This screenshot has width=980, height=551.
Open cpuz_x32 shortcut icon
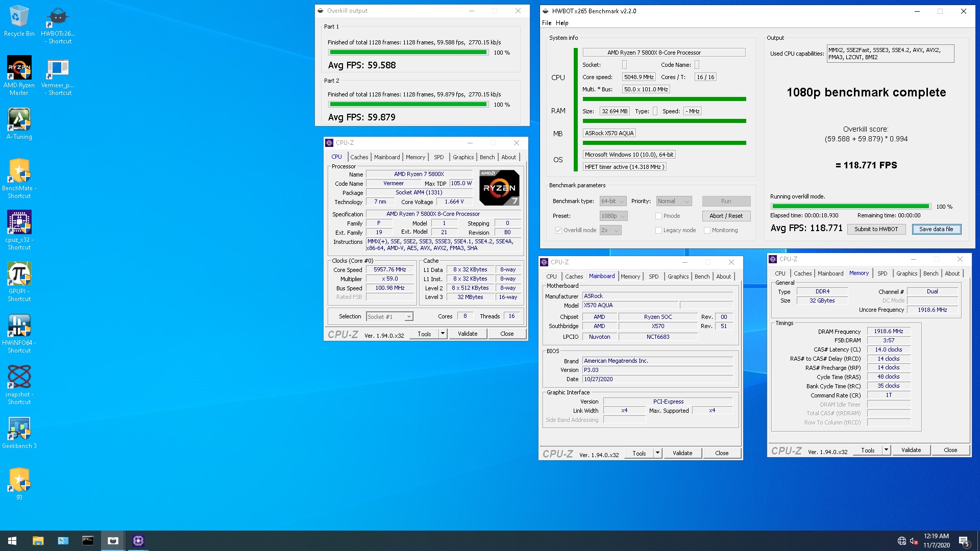19,230
